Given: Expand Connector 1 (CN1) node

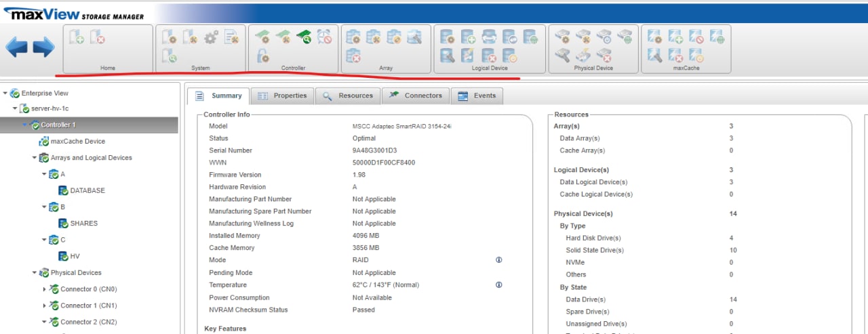Looking at the screenshot, I should click(45, 306).
